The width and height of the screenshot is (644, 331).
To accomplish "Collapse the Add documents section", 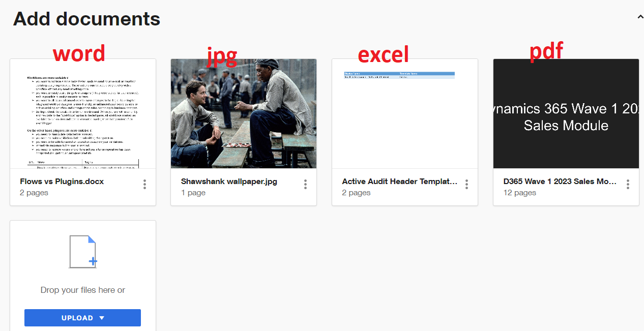I will pos(640,17).
